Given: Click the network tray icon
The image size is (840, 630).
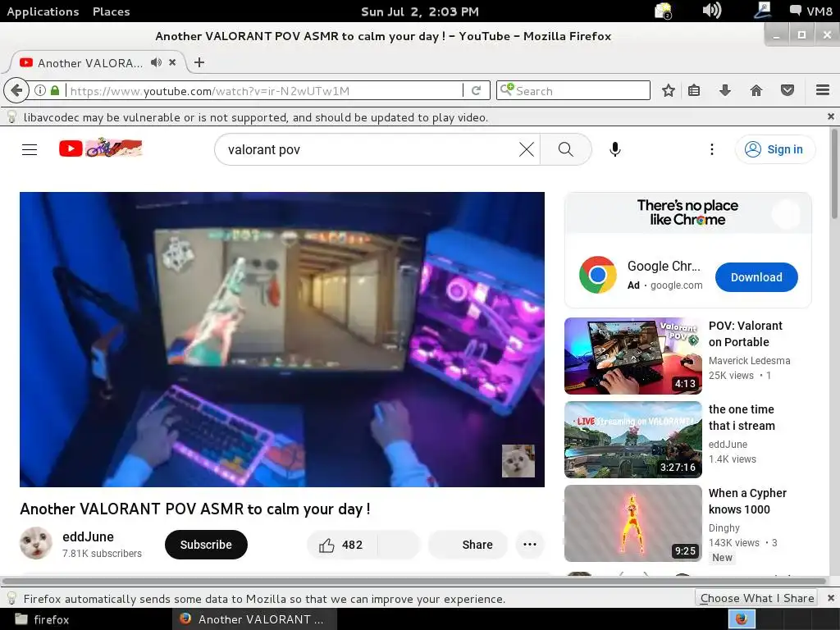Looking at the screenshot, I should point(762,10).
